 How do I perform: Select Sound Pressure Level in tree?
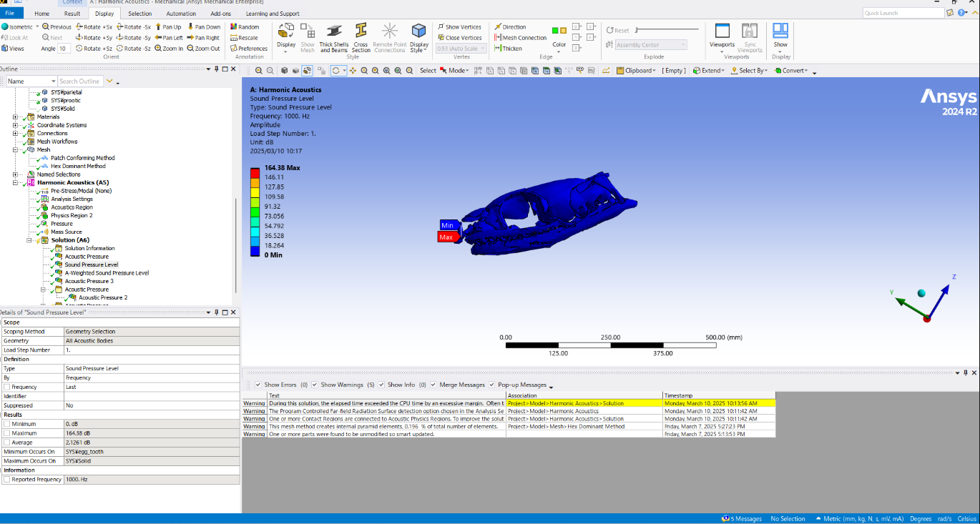[92, 265]
